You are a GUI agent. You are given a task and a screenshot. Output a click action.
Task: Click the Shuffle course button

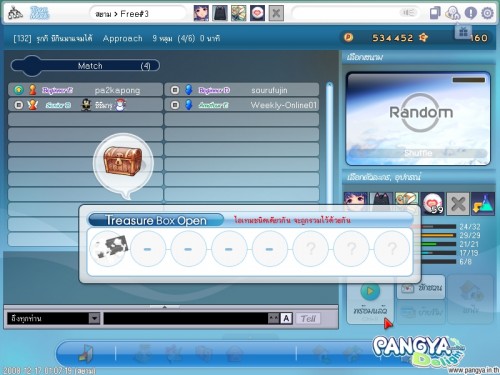point(418,153)
